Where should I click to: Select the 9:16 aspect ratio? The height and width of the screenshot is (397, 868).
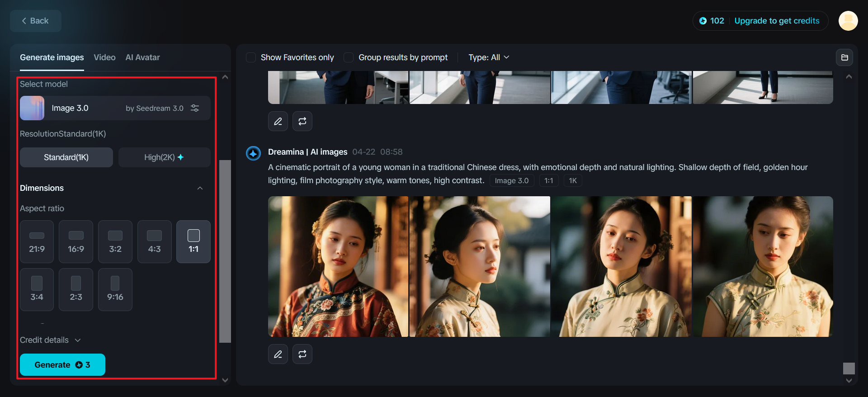coord(115,289)
